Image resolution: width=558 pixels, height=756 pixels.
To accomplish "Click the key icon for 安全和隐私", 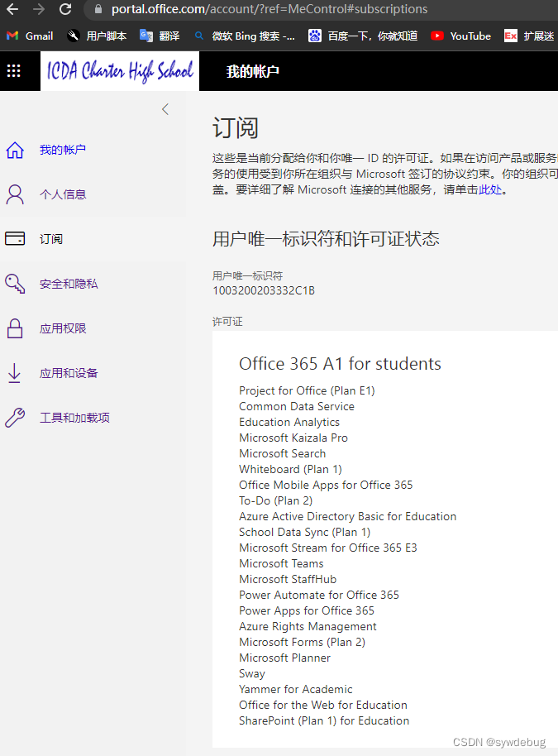I will point(15,284).
